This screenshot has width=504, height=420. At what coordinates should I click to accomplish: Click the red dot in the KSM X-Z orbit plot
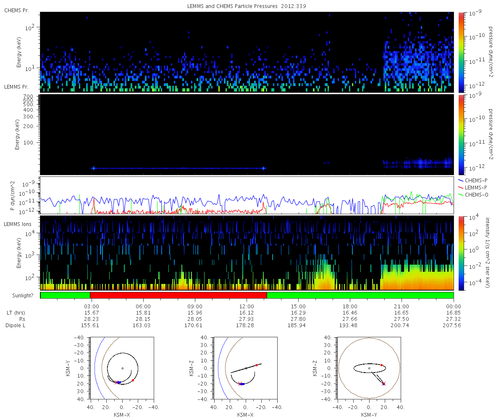(x=256, y=365)
